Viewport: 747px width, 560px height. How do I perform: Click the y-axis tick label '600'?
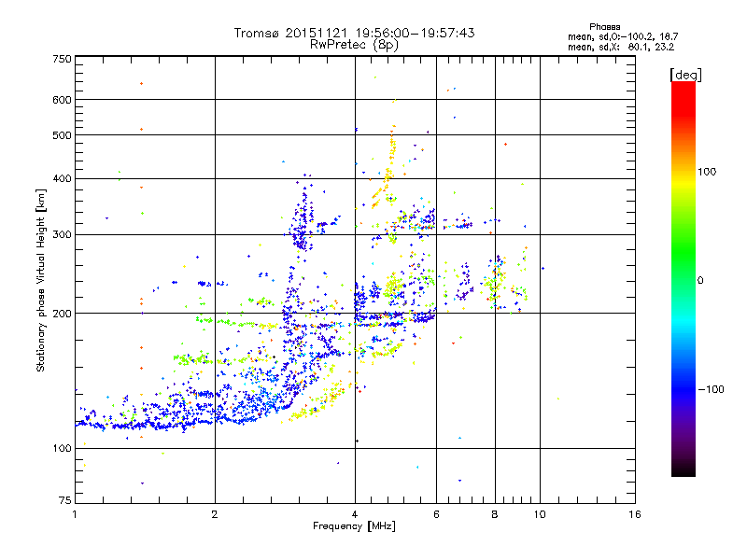click(63, 100)
